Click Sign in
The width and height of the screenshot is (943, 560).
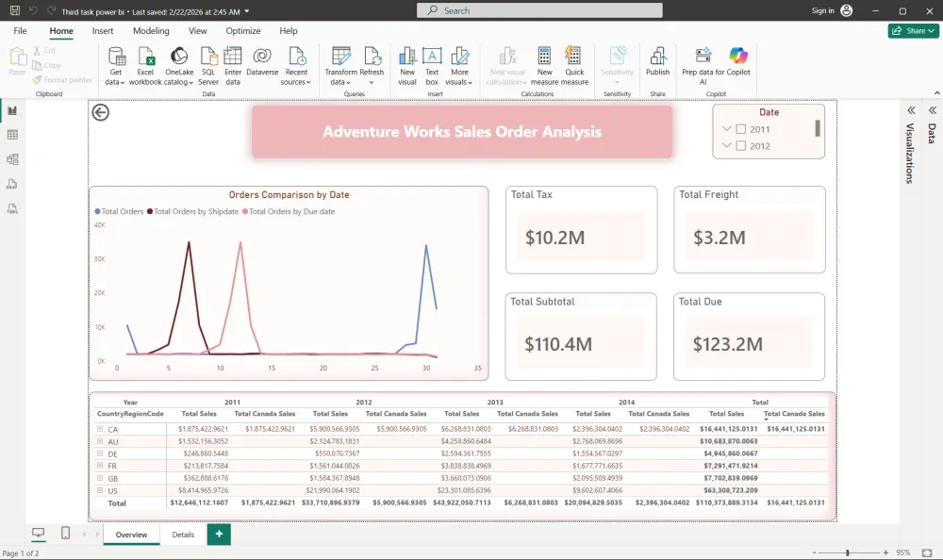pos(822,10)
